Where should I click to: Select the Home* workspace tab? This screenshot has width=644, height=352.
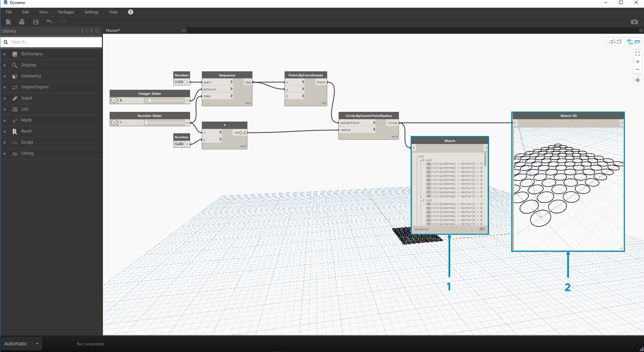(113, 30)
